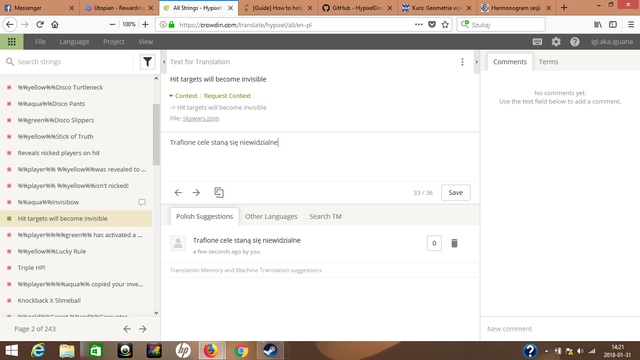This screenshot has height=360, width=640.
Task: Select the Comments tab
Action: point(510,62)
